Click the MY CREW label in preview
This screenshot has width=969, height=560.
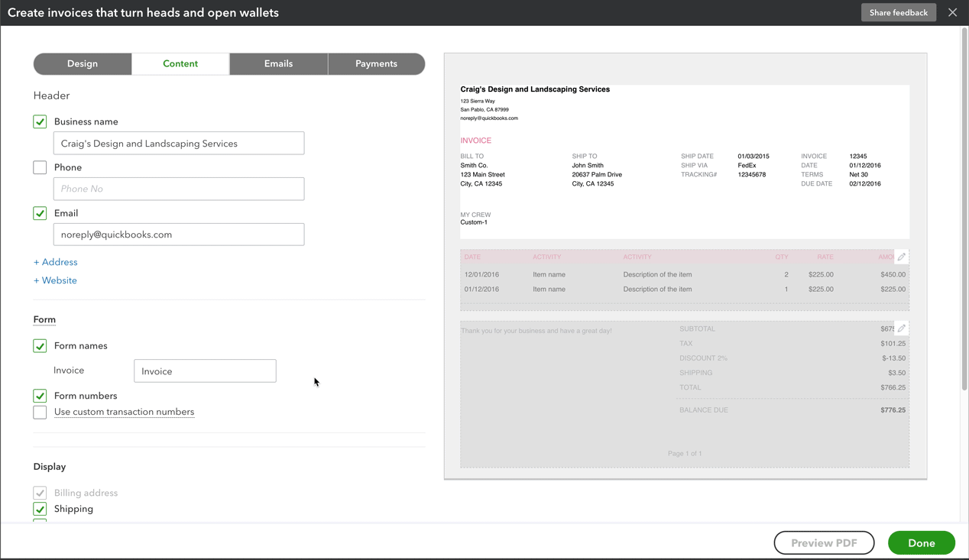click(475, 215)
